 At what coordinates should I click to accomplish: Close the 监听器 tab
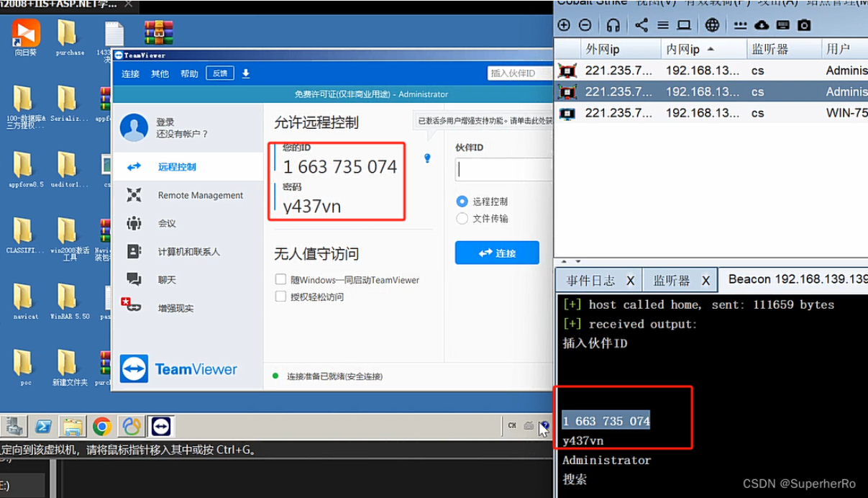click(705, 281)
